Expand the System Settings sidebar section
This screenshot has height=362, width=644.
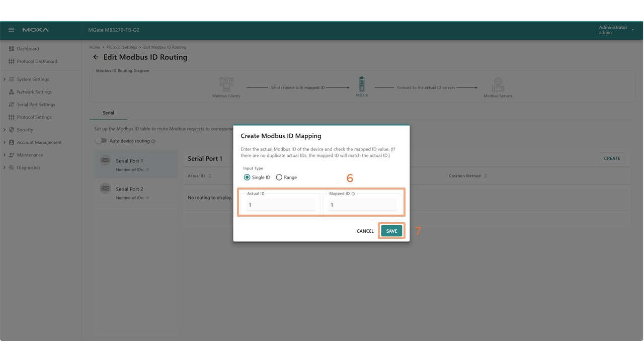coord(5,79)
